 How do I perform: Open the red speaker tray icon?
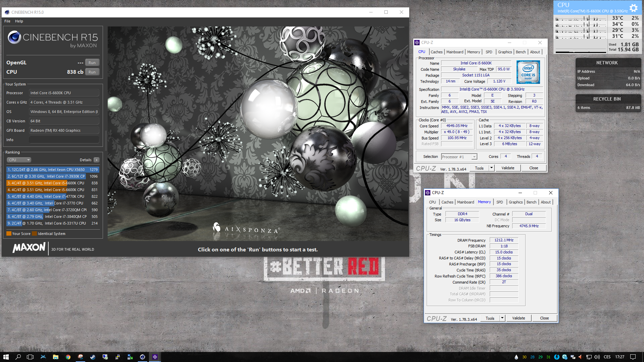pyautogui.click(x=580, y=357)
